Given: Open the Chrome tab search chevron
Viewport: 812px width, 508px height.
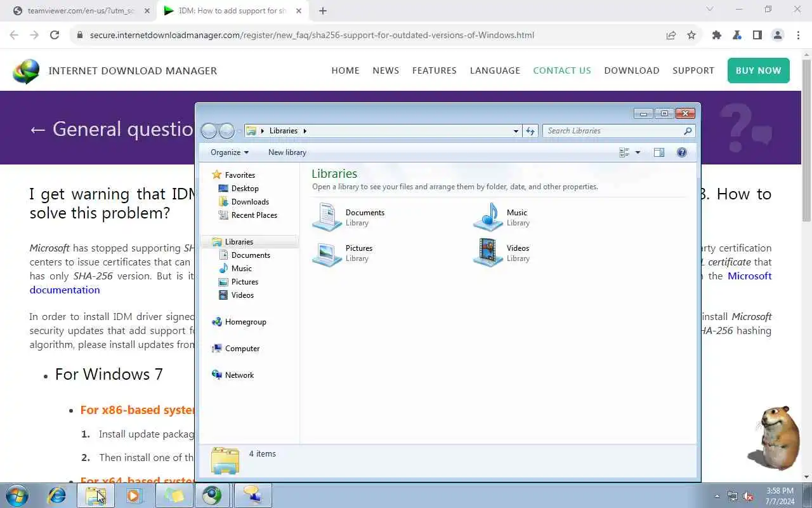Looking at the screenshot, I should tap(710, 9).
